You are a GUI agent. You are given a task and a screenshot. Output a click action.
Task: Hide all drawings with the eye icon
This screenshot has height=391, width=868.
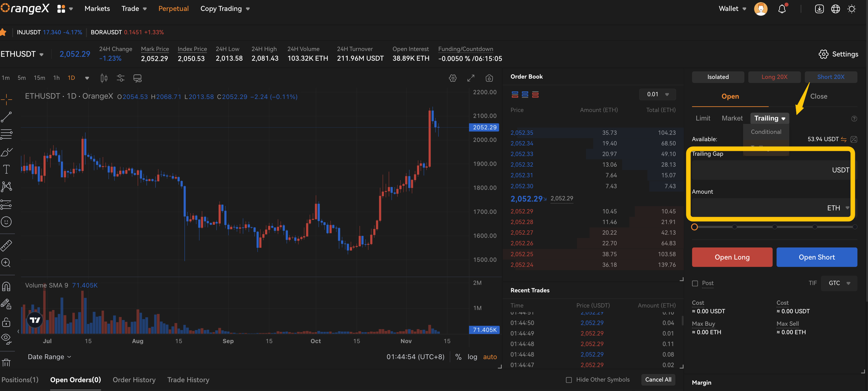click(6, 338)
